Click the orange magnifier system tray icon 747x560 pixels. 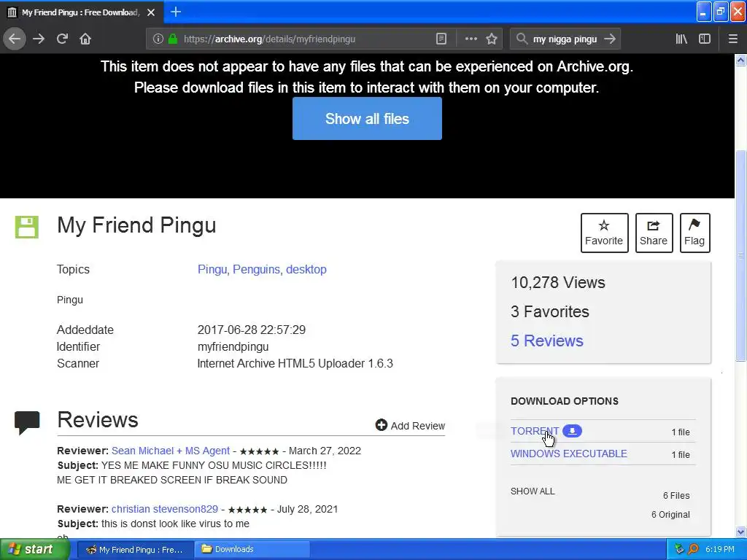click(x=693, y=549)
